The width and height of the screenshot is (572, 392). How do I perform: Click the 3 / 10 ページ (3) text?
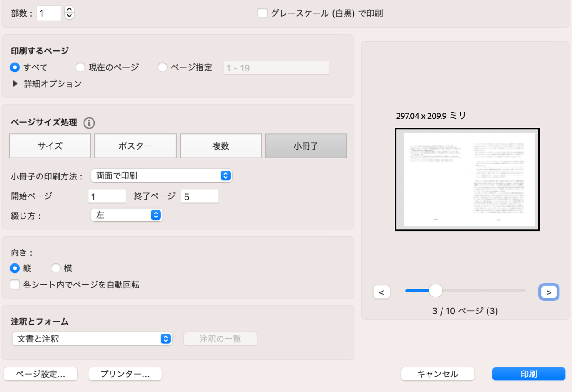[x=465, y=311]
